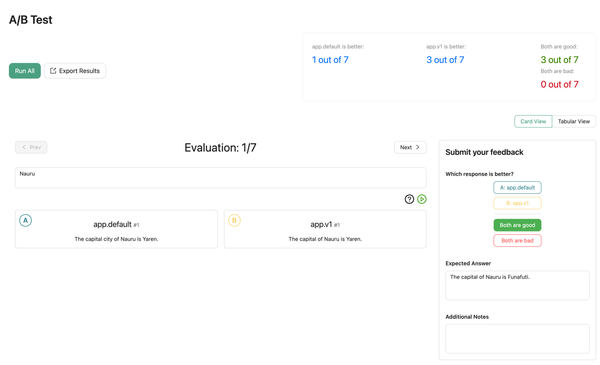Run all evaluations with Run All
The width and height of the screenshot is (600, 365).
[25, 71]
